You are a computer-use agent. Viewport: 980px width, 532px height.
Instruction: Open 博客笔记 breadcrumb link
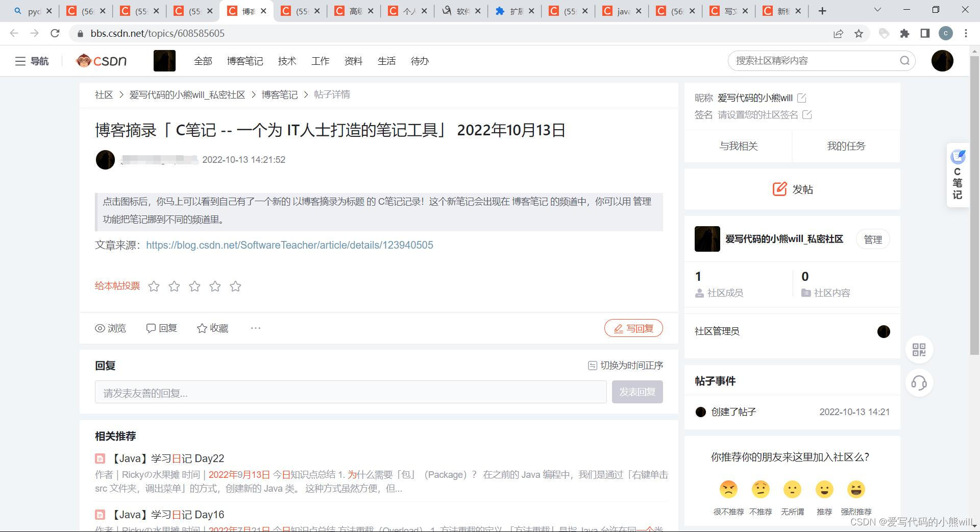(279, 94)
